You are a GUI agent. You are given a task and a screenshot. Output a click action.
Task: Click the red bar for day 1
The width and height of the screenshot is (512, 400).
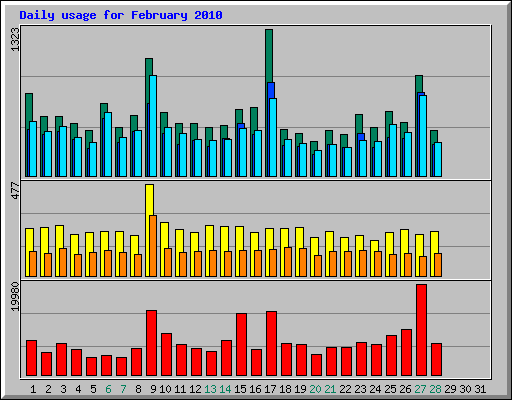(x=31, y=358)
